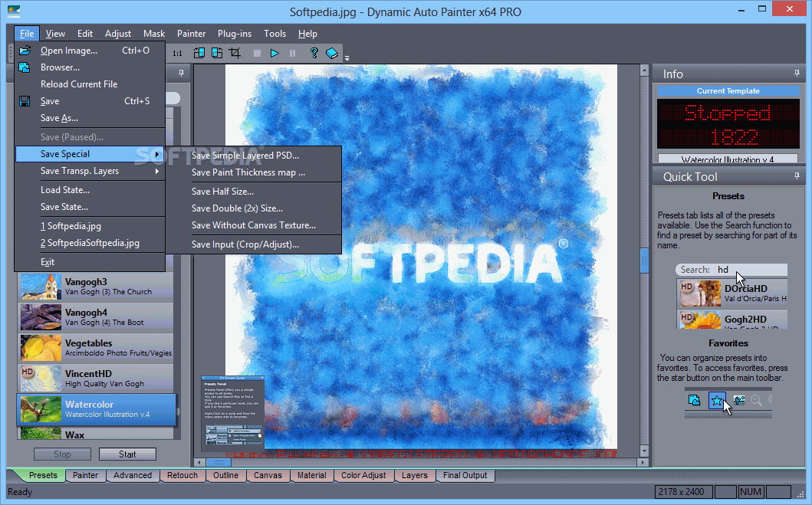Select the VincentHD preset
The height and width of the screenshot is (505, 812).
coord(97,379)
